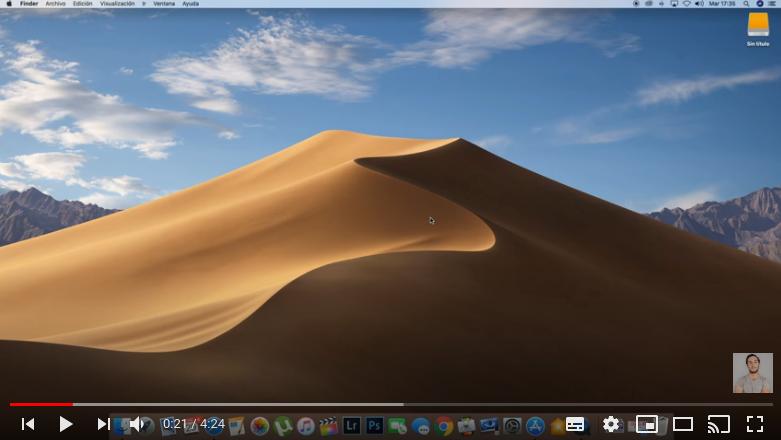Open the menu bar volume control

tap(699, 3)
